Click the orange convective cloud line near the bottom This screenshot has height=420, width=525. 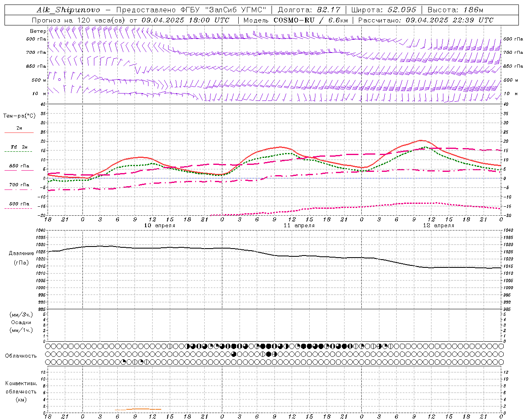138,409
